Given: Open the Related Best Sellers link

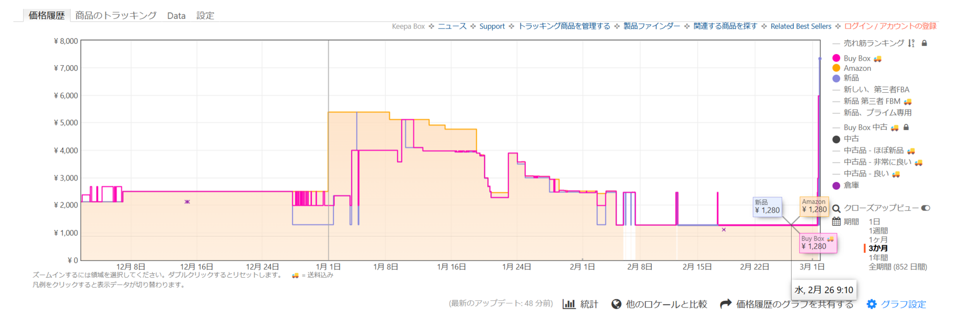Looking at the screenshot, I should coord(800,26).
